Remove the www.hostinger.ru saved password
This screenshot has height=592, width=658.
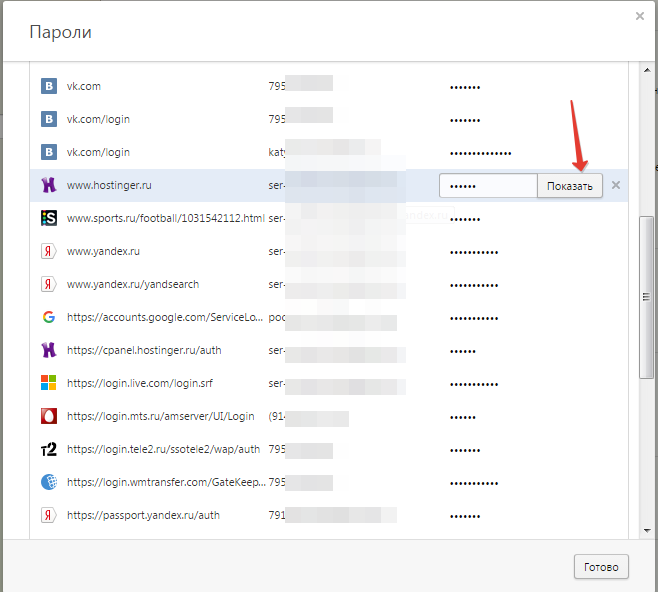(616, 185)
